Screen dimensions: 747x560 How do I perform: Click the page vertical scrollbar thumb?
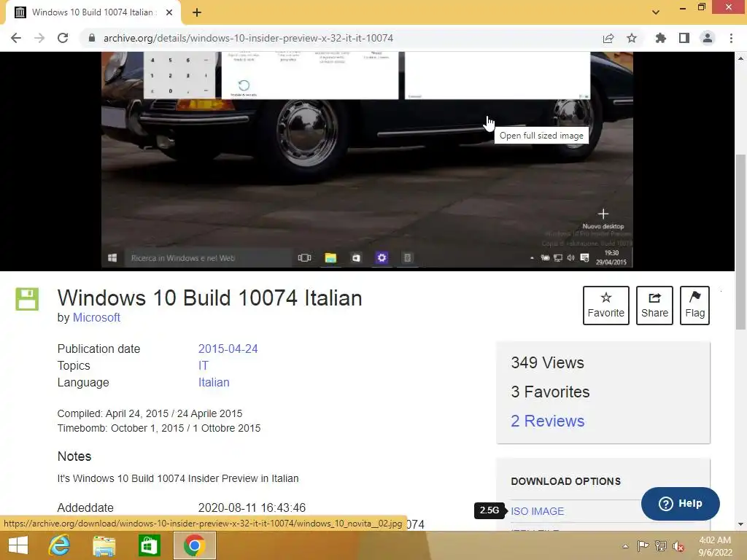[740, 242]
